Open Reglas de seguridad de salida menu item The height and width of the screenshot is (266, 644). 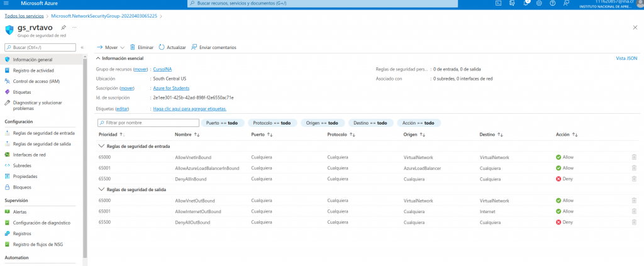pyautogui.click(x=41, y=144)
